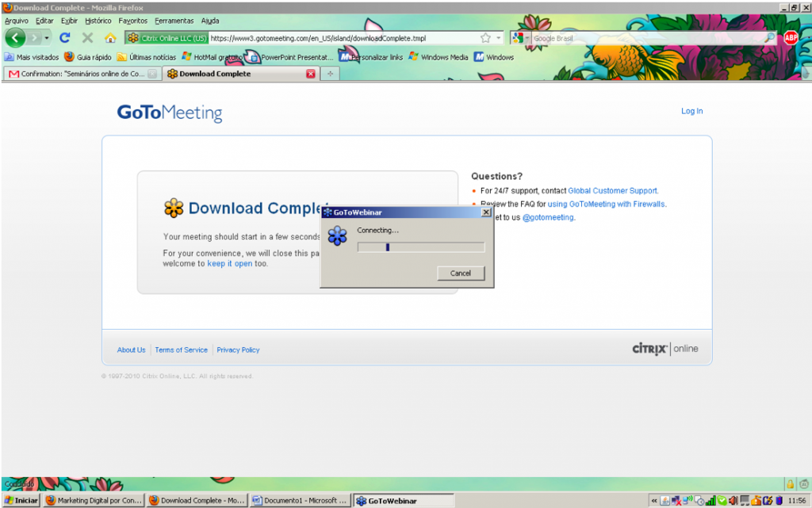Click the search magnifier icon
This screenshot has height=508, width=812.
pos(770,38)
